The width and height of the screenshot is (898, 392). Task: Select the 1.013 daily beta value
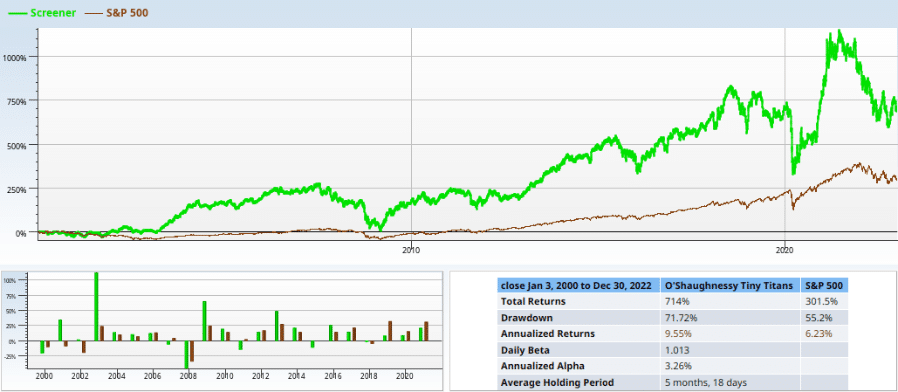click(x=676, y=350)
